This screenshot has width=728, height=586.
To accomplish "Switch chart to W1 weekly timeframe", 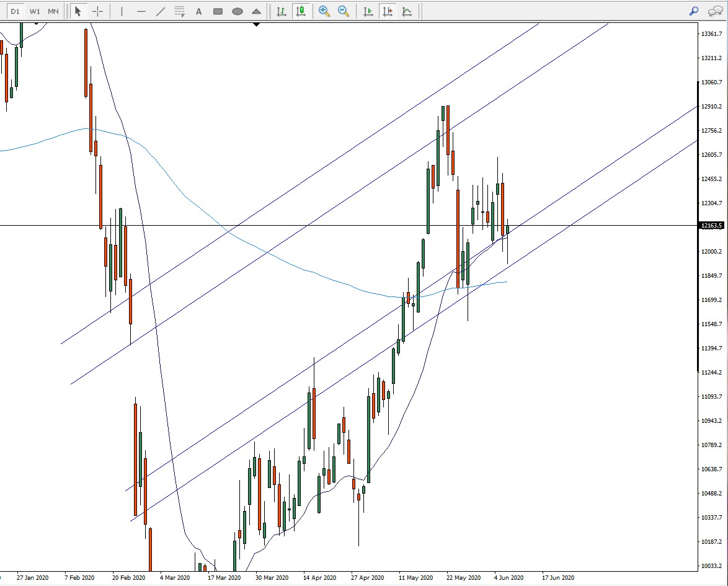I will click(x=35, y=11).
